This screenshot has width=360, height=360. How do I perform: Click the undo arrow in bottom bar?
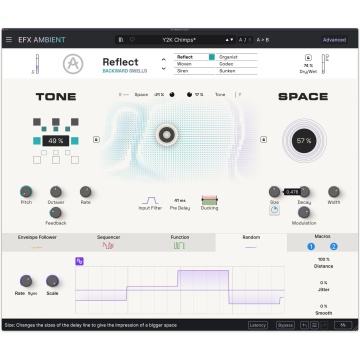click(304, 325)
